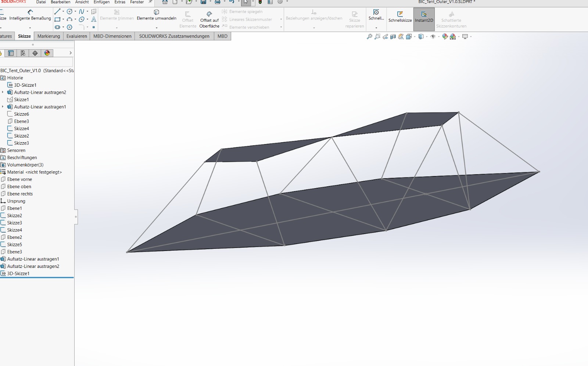
Task: Click Offset auf Oberfläche button
Action: (209, 19)
